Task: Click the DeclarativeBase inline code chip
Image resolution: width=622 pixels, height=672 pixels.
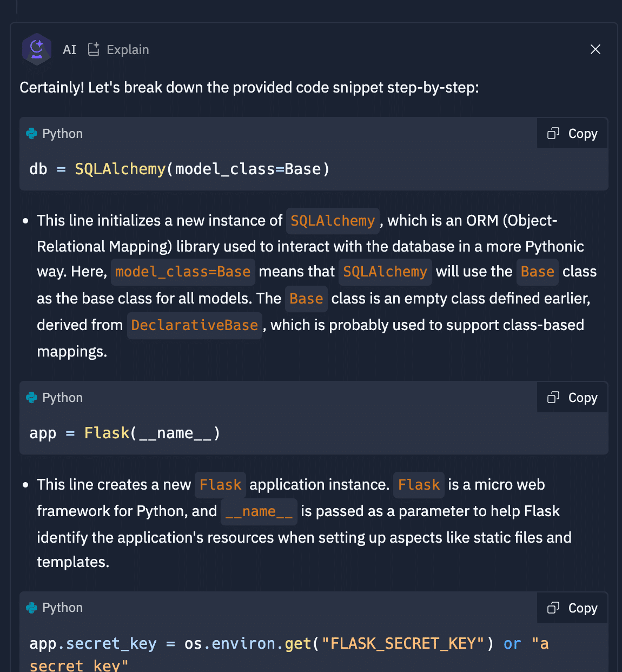Action: tap(195, 325)
